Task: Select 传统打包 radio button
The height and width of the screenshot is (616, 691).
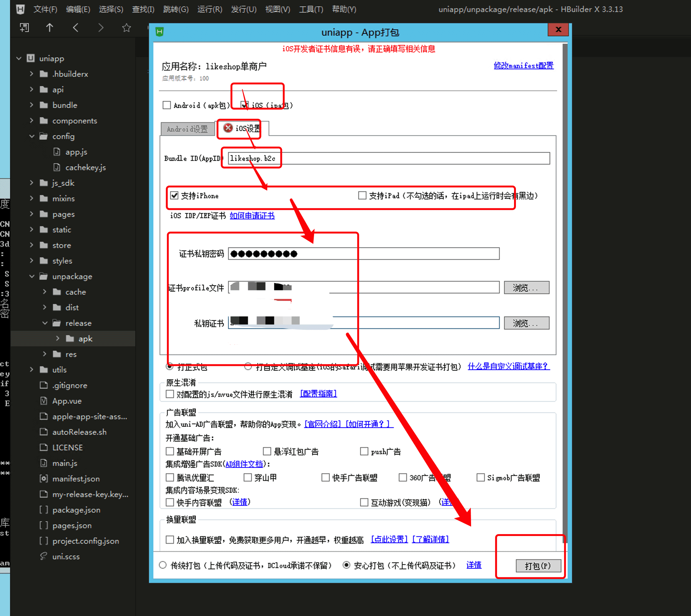Action: (x=163, y=565)
